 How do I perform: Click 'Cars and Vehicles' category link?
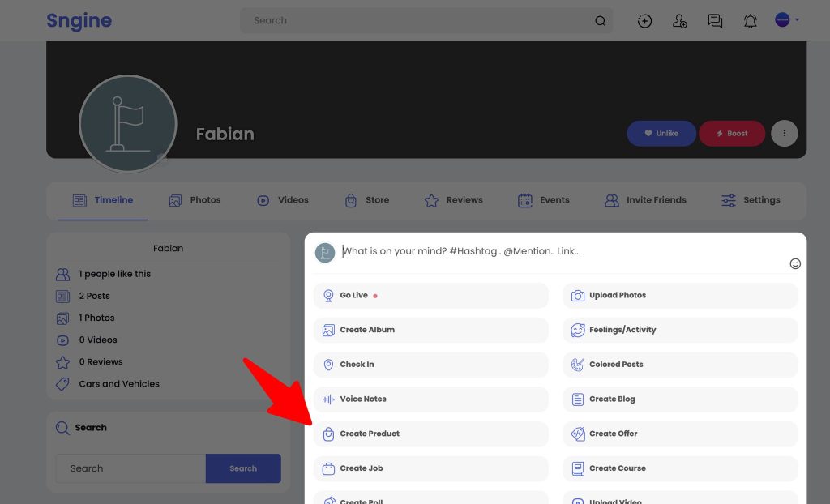[x=119, y=384]
